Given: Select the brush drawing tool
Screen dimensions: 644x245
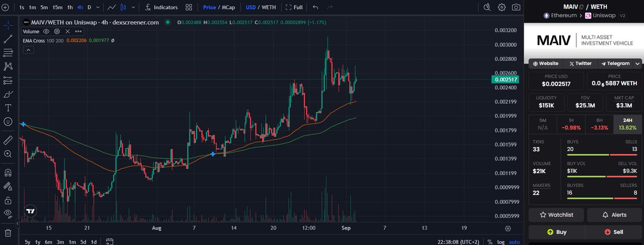Looking at the screenshot, I should [x=8, y=94].
